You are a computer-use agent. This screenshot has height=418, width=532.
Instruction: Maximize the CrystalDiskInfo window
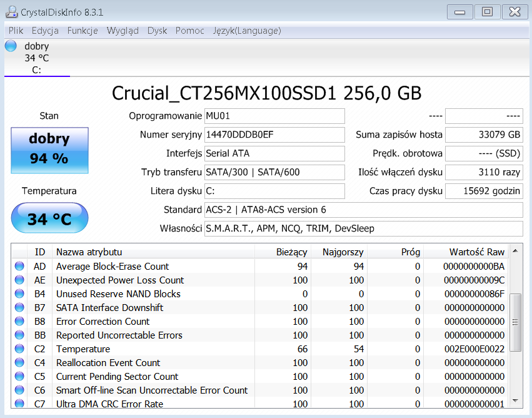(x=487, y=13)
